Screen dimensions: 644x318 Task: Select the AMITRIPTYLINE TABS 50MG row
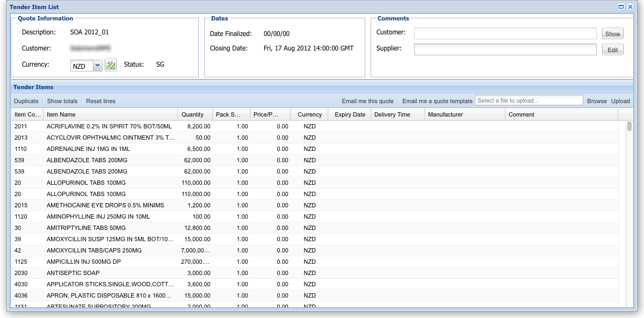[315, 228]
